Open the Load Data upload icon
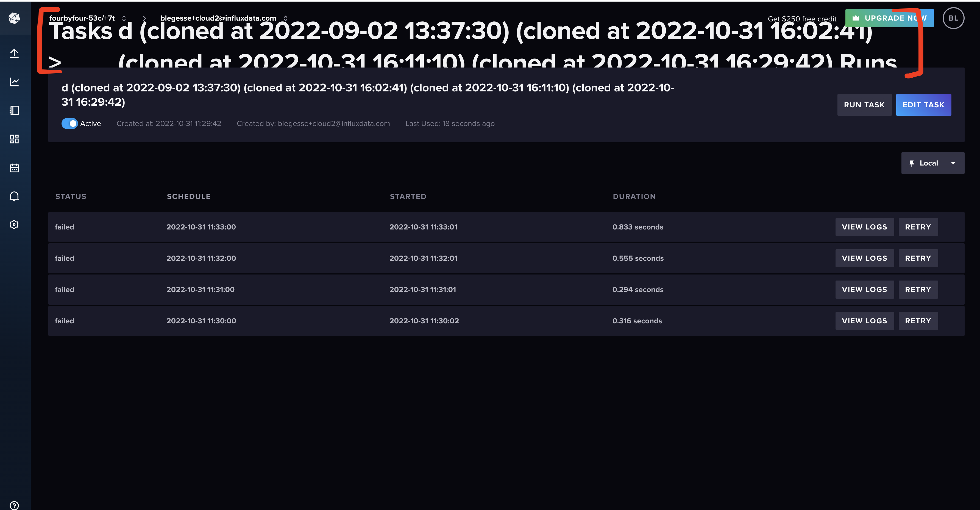Image resolution: width=980 pixels, height=510 pixels. 15,53
